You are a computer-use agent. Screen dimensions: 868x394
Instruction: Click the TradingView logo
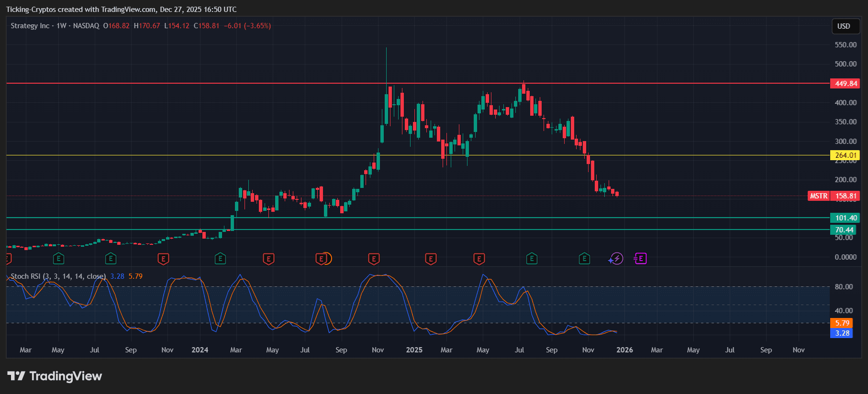click(x=55, y=376)
